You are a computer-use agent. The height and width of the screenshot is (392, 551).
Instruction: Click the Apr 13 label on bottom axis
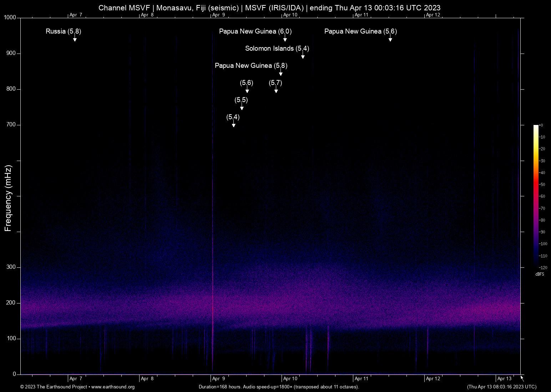pyautogui.click(x=504, y=378)
